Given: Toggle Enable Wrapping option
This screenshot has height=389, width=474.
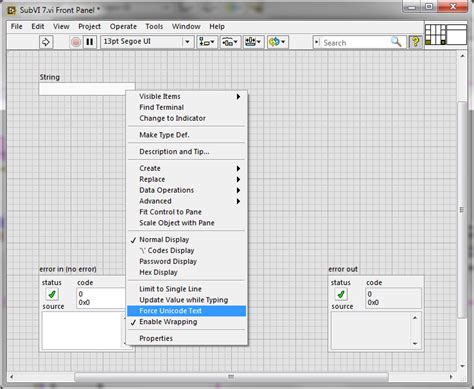Looking at the screenshot, I should coord(187,322).
